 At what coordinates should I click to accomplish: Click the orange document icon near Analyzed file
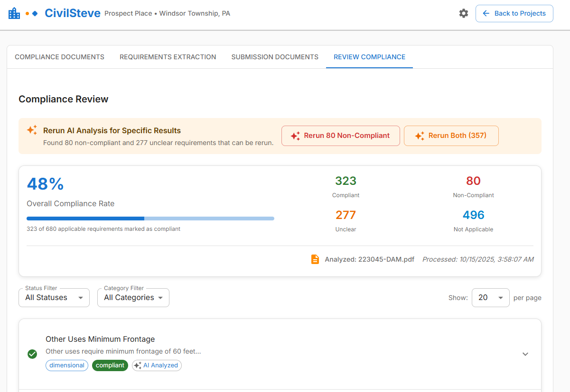click(x=315, y=259)
